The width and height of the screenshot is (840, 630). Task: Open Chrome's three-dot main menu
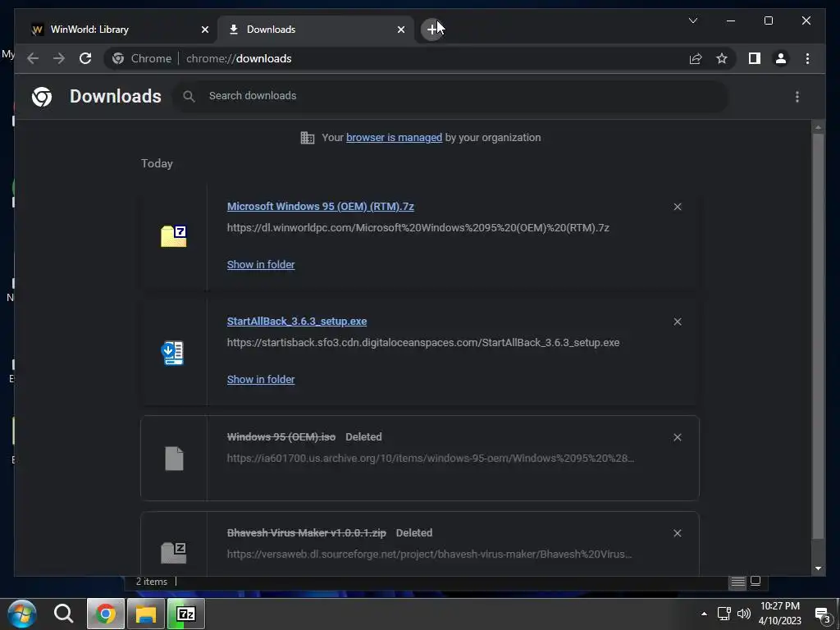tap(807, 58)
